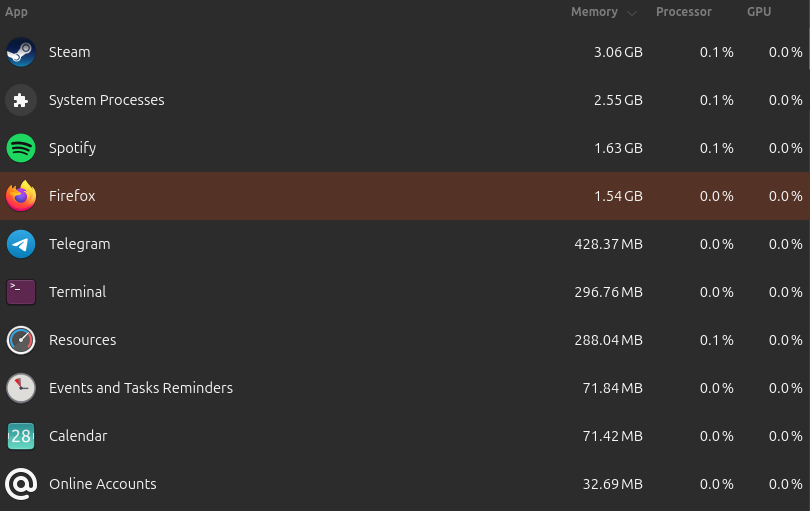Toggle sort arrow next to Memory column
This screenshot has width=810, height=511.
tap(632, 13)
